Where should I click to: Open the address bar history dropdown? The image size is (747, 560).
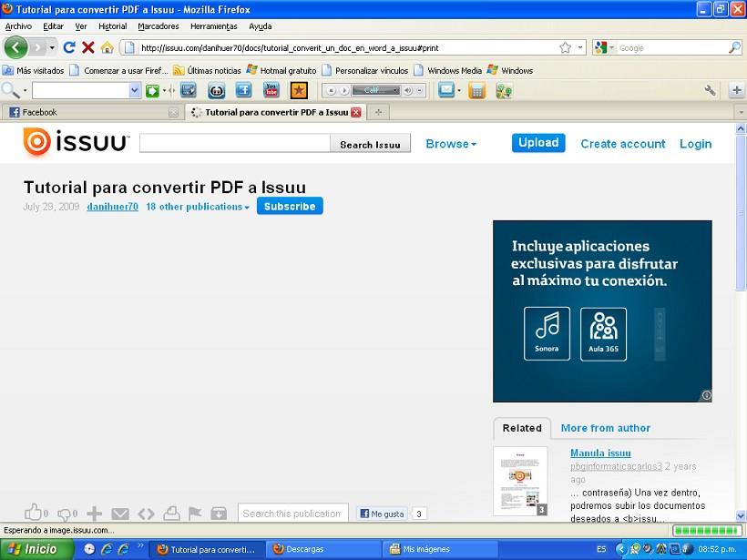(580, 47)
